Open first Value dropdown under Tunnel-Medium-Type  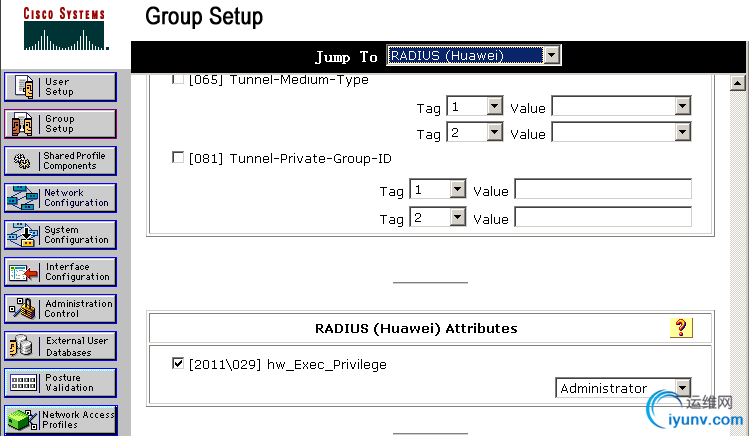621,106
